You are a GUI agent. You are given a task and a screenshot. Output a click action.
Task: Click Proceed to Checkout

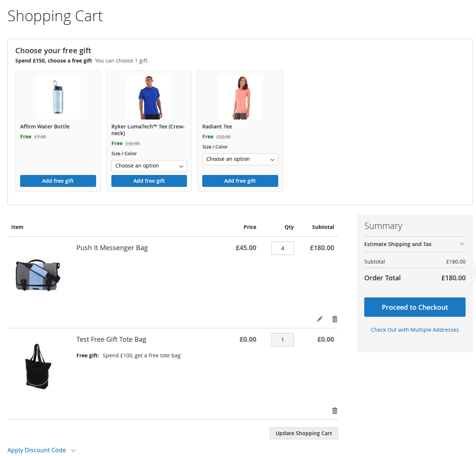[x=415, y=307]
